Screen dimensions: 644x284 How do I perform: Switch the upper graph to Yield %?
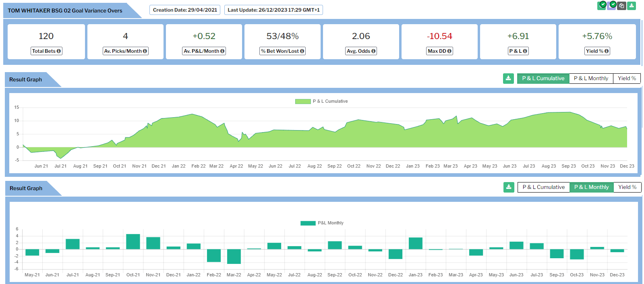click(x=627, y=79)
